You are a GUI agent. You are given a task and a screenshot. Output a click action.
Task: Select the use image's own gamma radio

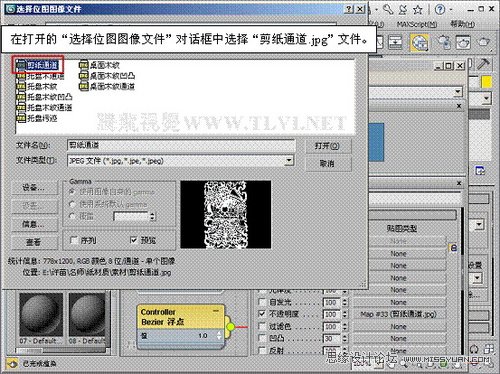pyautogui.click(x=72, y=192)
